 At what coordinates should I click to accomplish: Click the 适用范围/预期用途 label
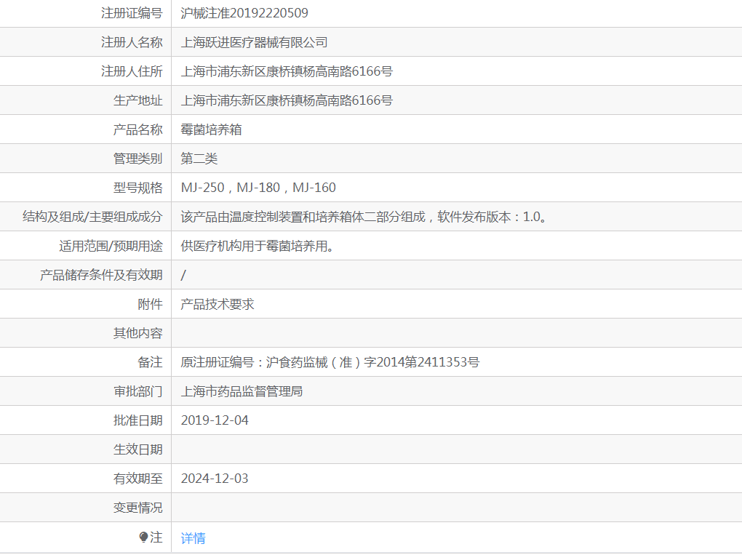[111, 247]
